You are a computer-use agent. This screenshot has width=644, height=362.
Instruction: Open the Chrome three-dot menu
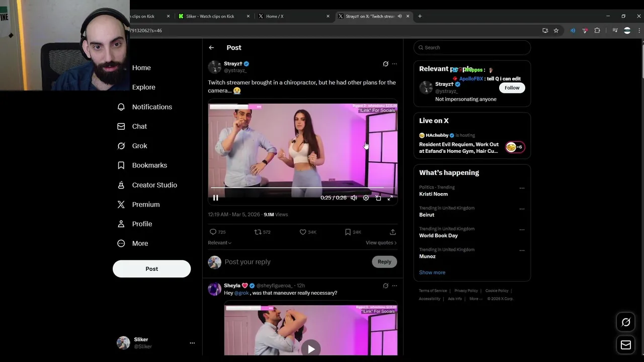coord(639,31)
